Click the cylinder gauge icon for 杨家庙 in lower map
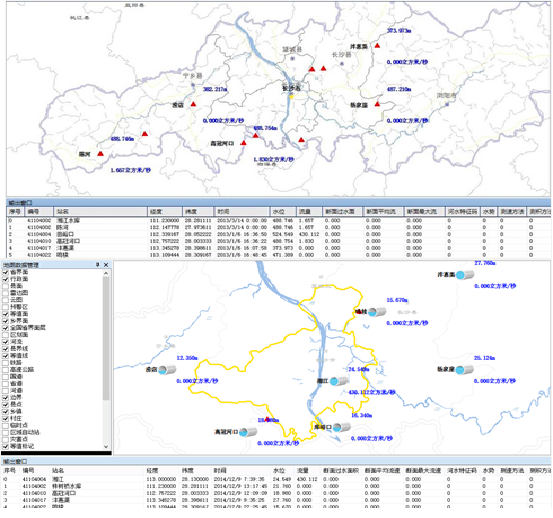 tap(464, 370)
